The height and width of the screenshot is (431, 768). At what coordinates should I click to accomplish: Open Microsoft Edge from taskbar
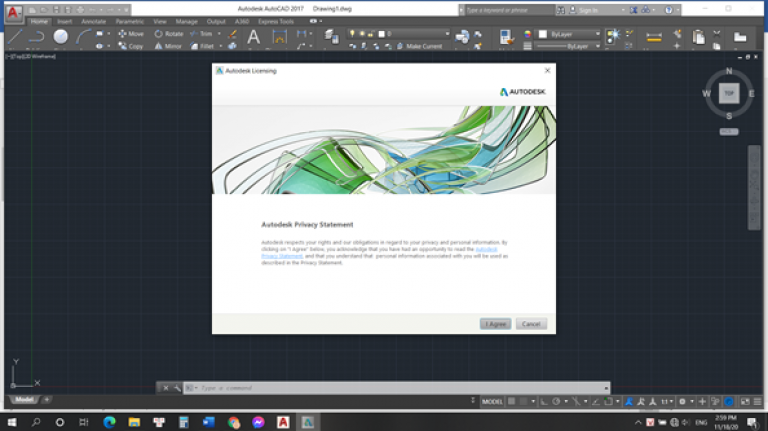click(x=109, y=422)
